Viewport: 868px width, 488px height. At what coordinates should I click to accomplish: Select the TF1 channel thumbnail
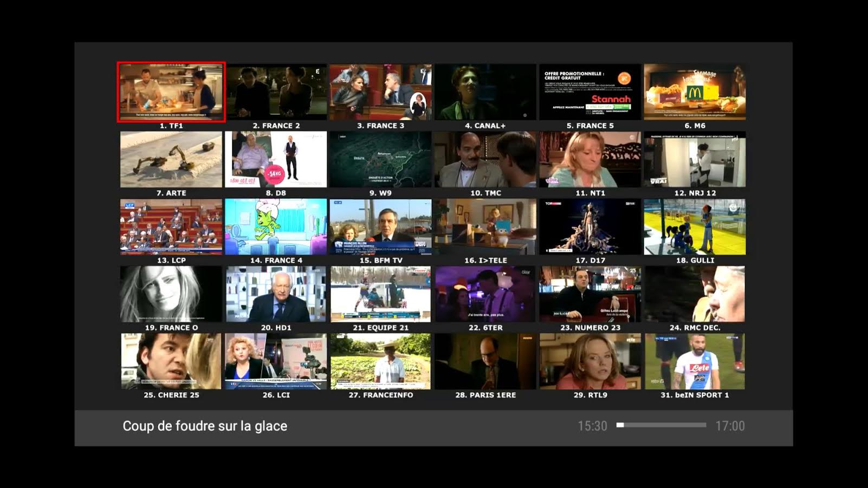171,92
